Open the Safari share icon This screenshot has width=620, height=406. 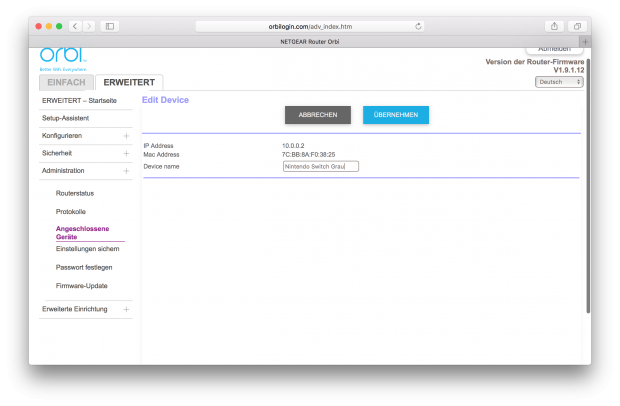click(x=554, y=25)
